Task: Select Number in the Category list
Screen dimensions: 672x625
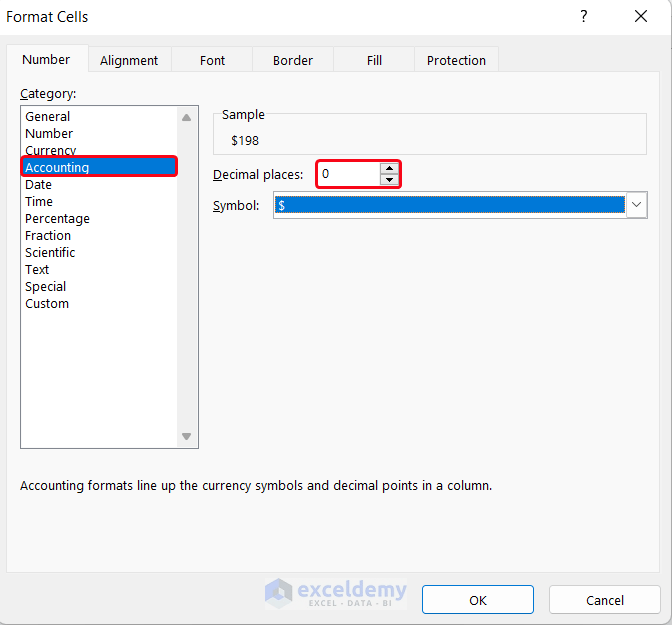Action: click(99, 133)
